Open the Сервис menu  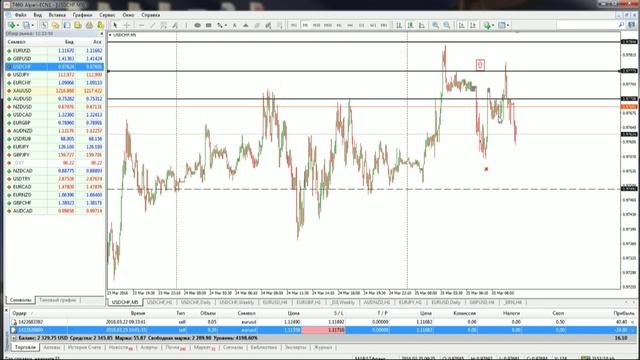(107, 15)
